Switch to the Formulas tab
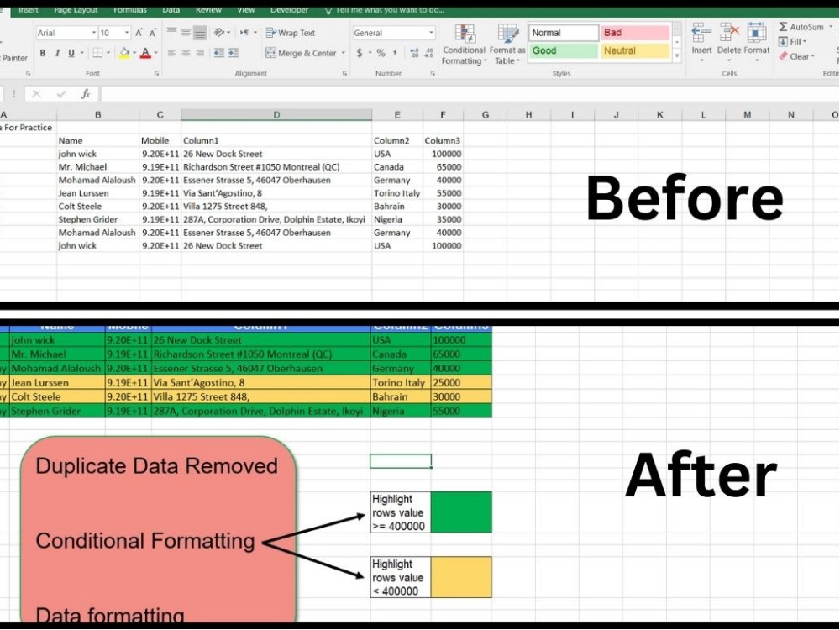The height and width of the screenshot is (630, 840). 130,10
